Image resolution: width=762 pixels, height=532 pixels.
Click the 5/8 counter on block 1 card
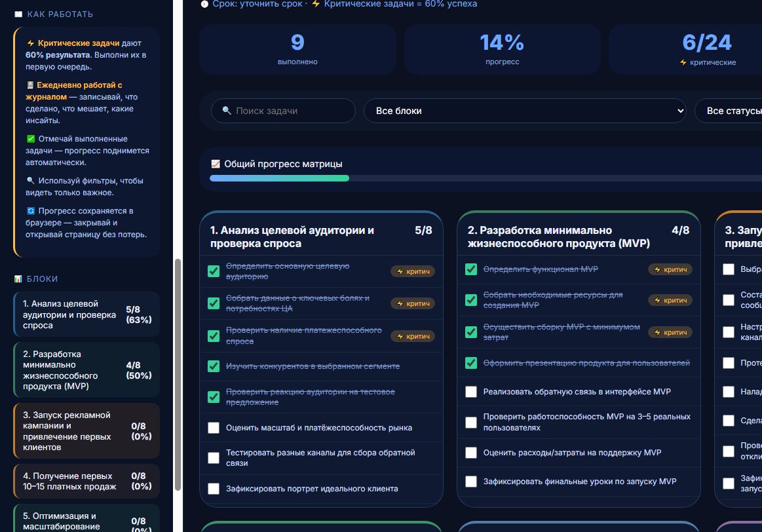point(423,230)
